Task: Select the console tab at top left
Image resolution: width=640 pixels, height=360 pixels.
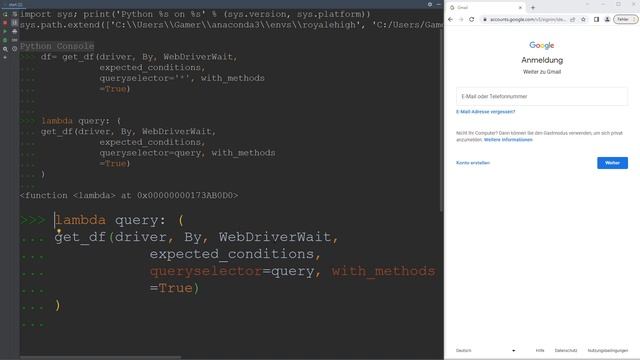Action: (14, 4)
